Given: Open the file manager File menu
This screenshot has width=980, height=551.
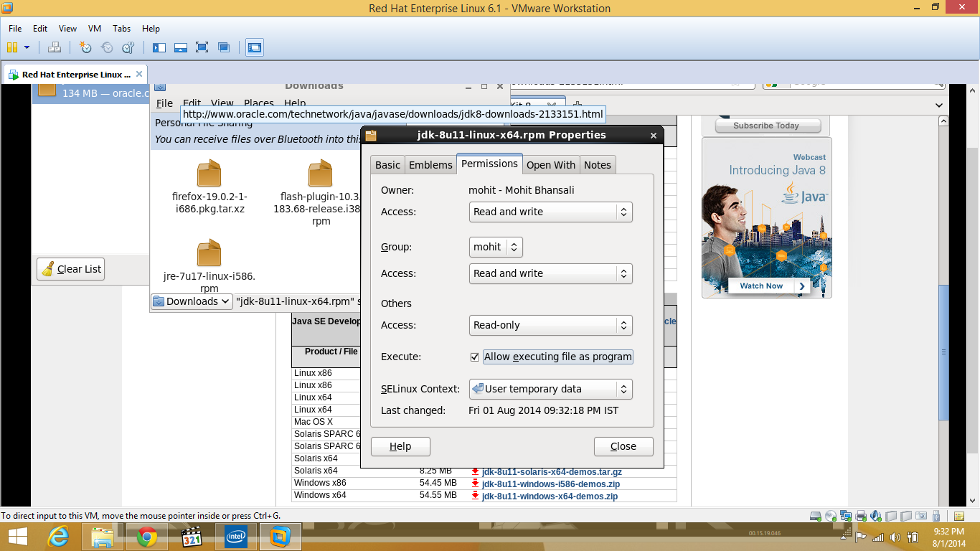Looking at the screenshot, I should coord(164,103).
